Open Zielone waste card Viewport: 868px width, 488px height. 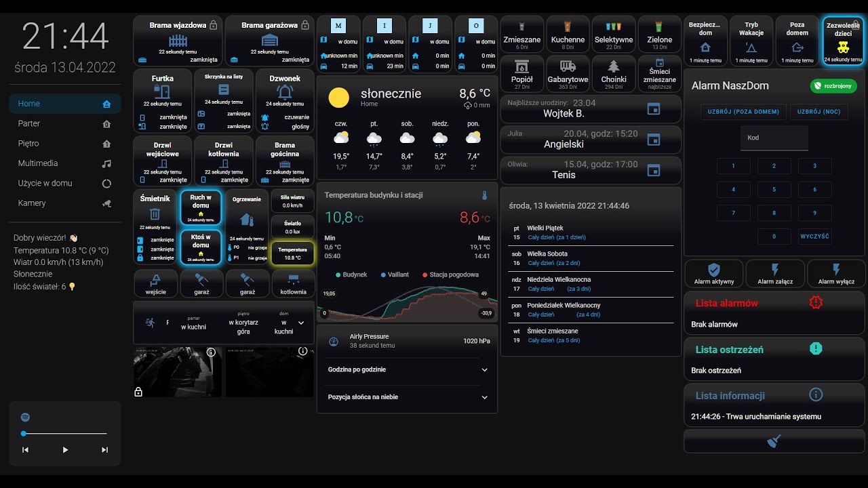click(x=659, y=34)
